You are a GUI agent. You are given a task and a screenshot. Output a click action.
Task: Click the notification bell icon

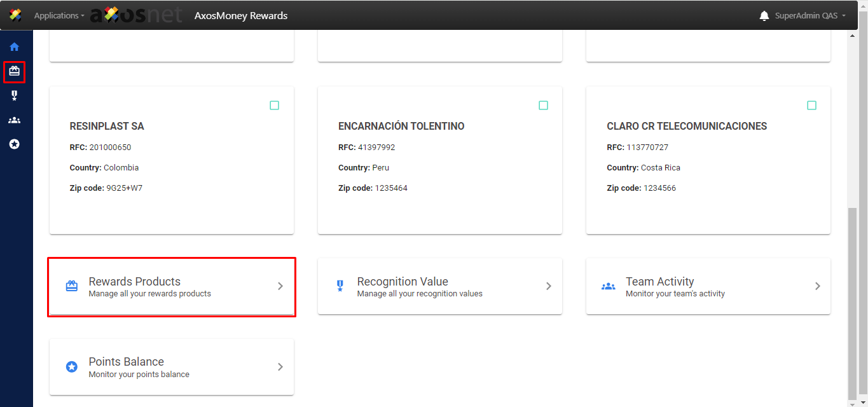click(764, 15)
